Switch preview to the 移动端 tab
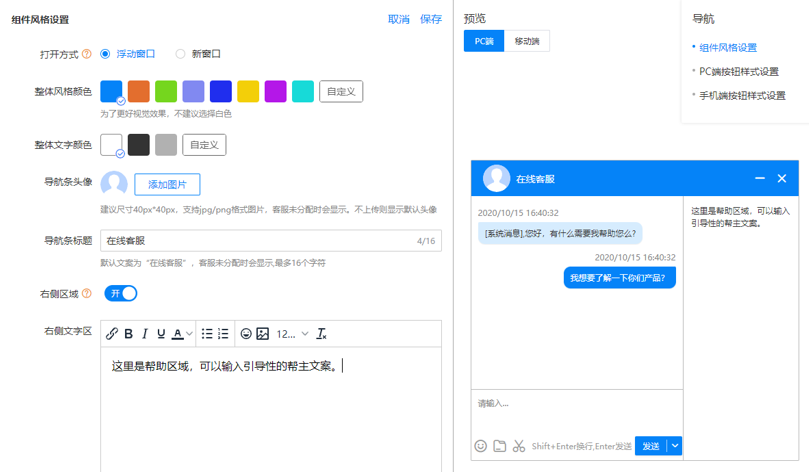The height and width of the screenshot is (472, 809). [x=526, y=41]
